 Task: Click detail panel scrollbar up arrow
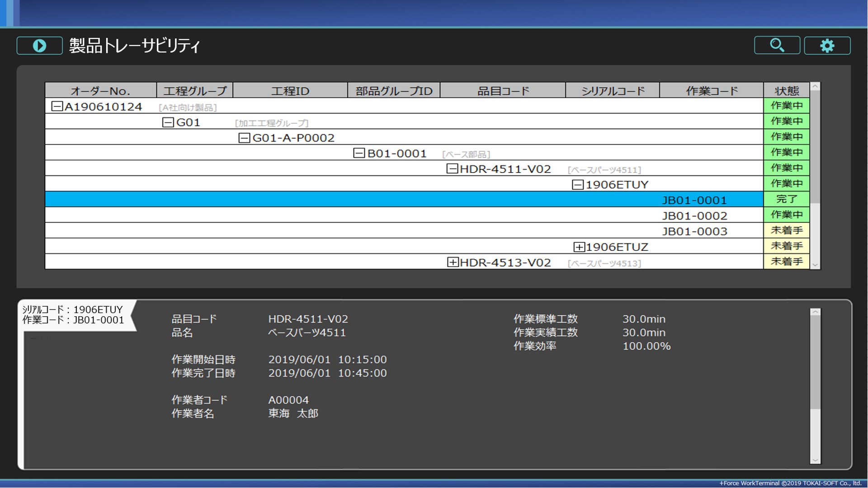815,312
